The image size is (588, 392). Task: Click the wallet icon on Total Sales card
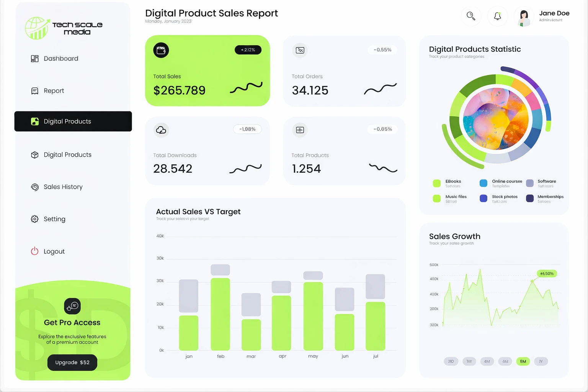[161, 50]
